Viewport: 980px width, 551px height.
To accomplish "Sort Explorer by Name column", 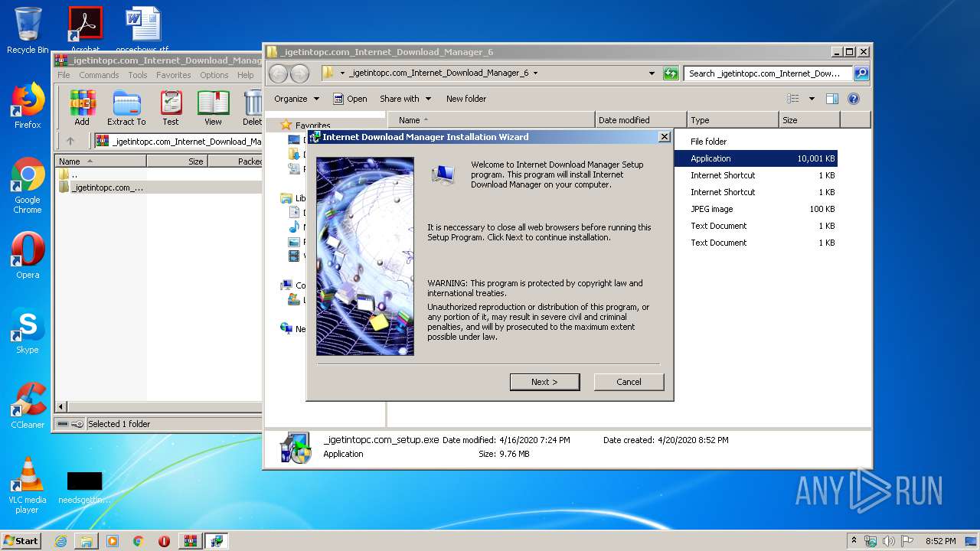I will (x=492, y=120).
